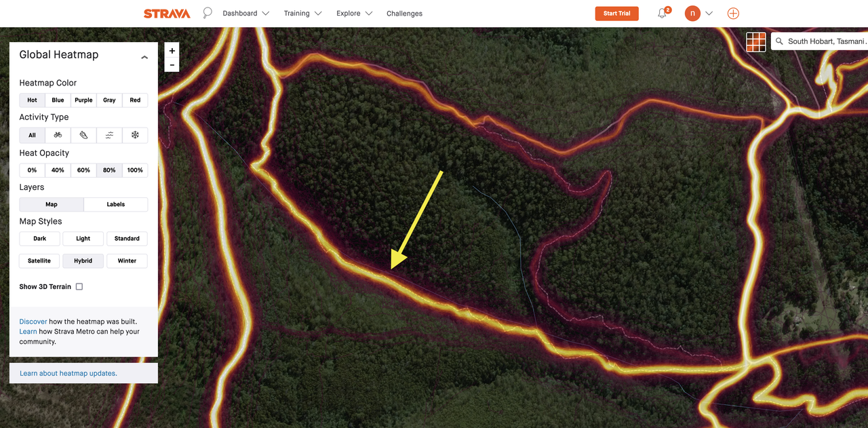Toggle the Map layer
Viewport: 868px width, 428px height.
point(52,204)
